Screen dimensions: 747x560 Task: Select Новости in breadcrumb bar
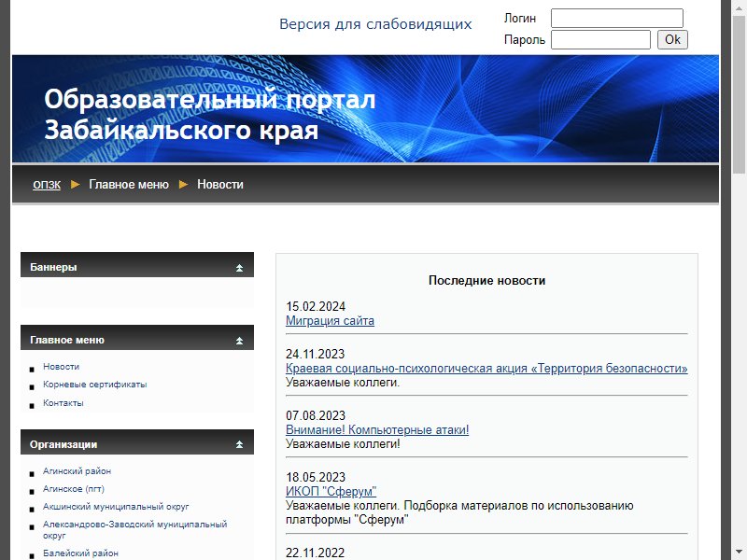220,184
